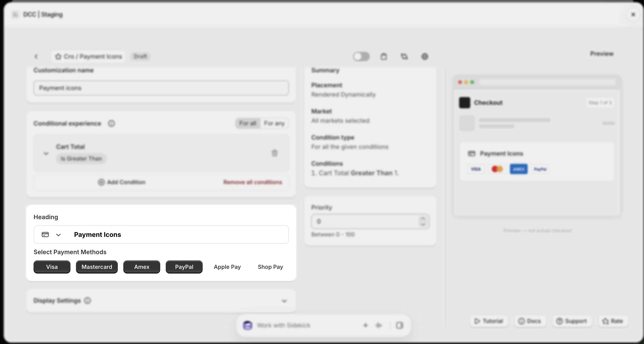
Task: Enable the Apple Pay payment method
Action: (x=227, y=267)
